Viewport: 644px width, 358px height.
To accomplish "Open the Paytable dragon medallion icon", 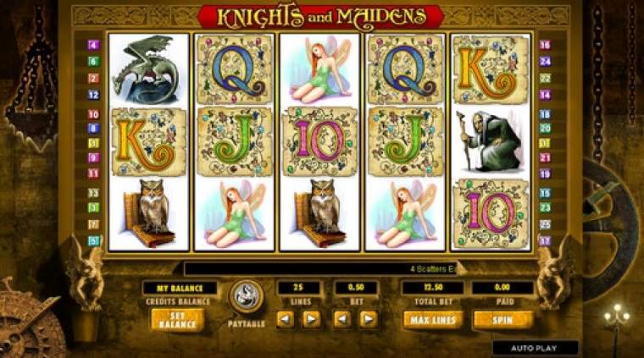I will [246, 296].
